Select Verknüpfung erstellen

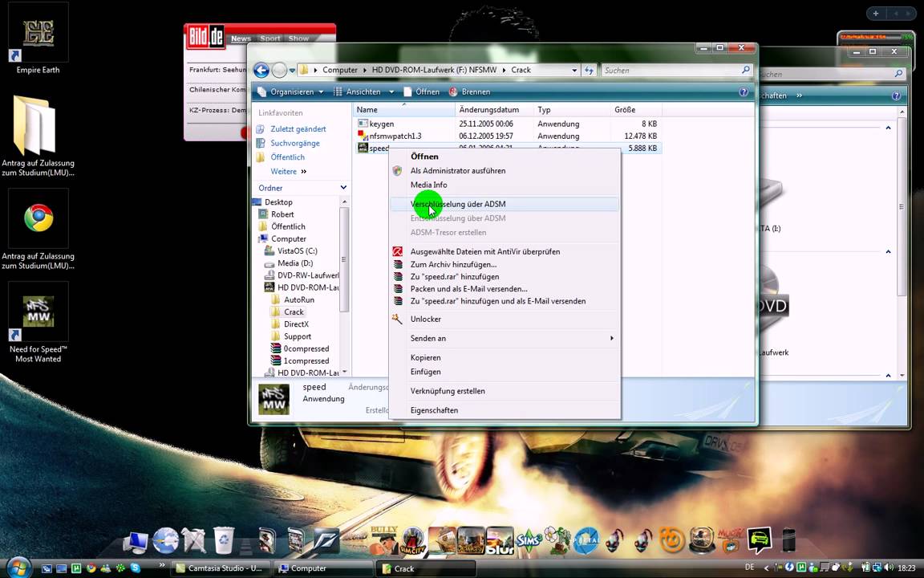point(505,391)
